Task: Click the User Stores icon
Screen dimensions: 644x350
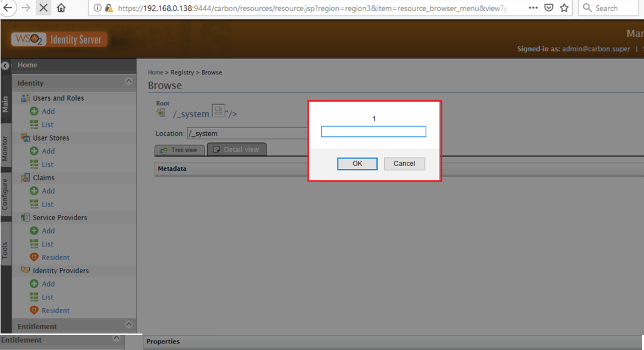Action: coord(25,137)
